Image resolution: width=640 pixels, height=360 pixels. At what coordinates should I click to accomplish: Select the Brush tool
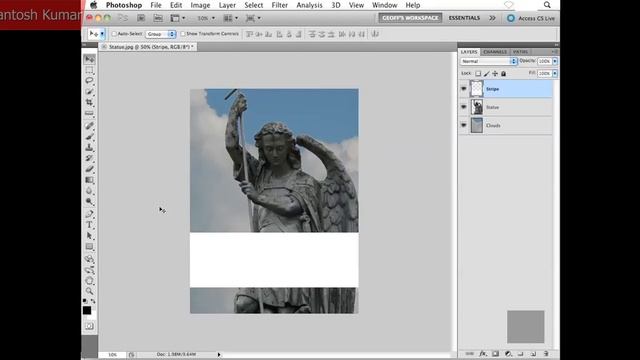89,137
